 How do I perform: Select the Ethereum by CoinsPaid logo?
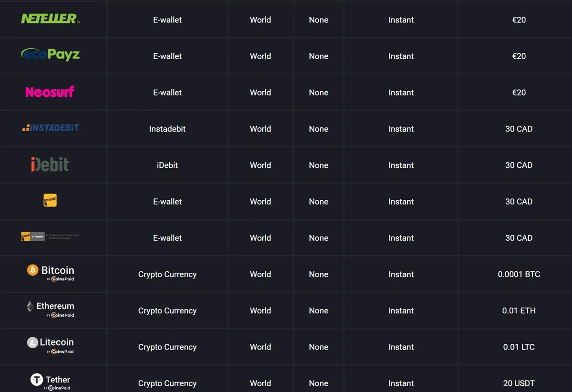pos(51,309)
